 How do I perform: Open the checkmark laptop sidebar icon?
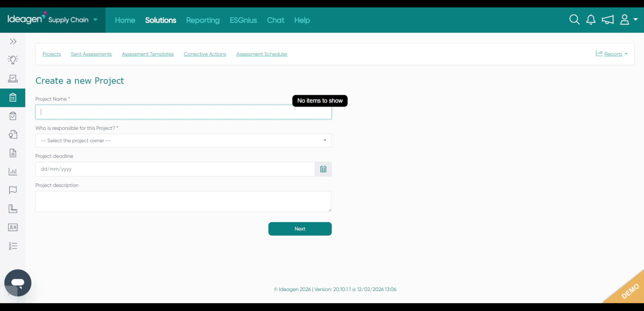click(x=13, y=79)
